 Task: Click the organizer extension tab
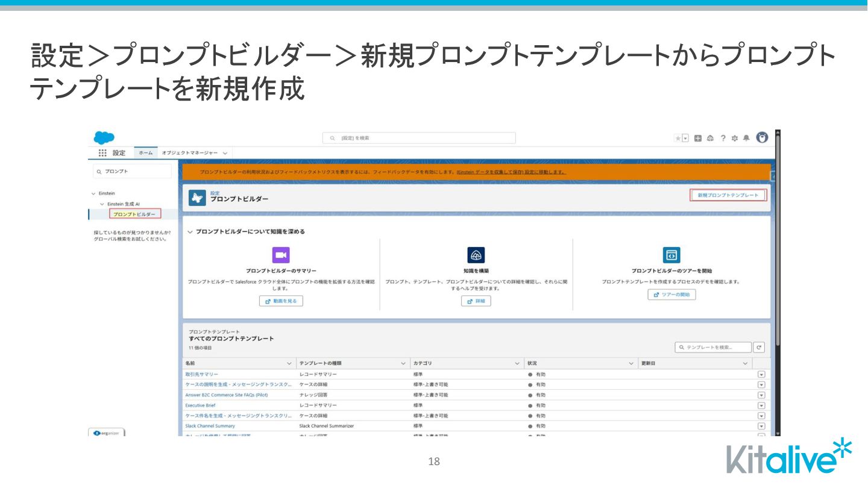click(x=107, y=433)
